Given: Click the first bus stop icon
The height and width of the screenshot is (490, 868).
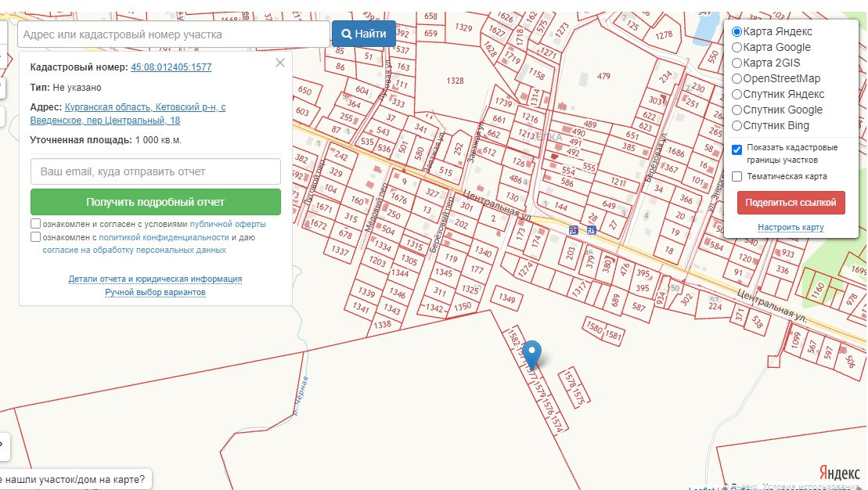Looking at the screenshot, I should [x=574, y=230].
